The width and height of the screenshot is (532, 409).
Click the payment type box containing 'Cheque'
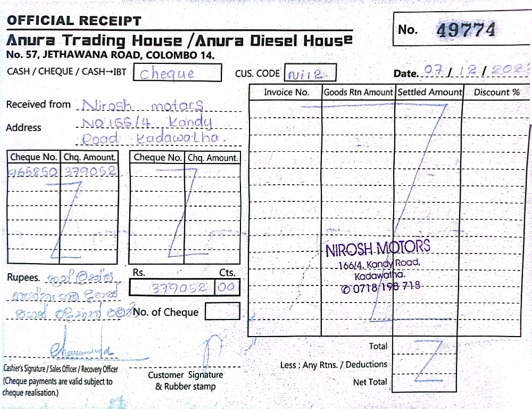pos(177,72)
